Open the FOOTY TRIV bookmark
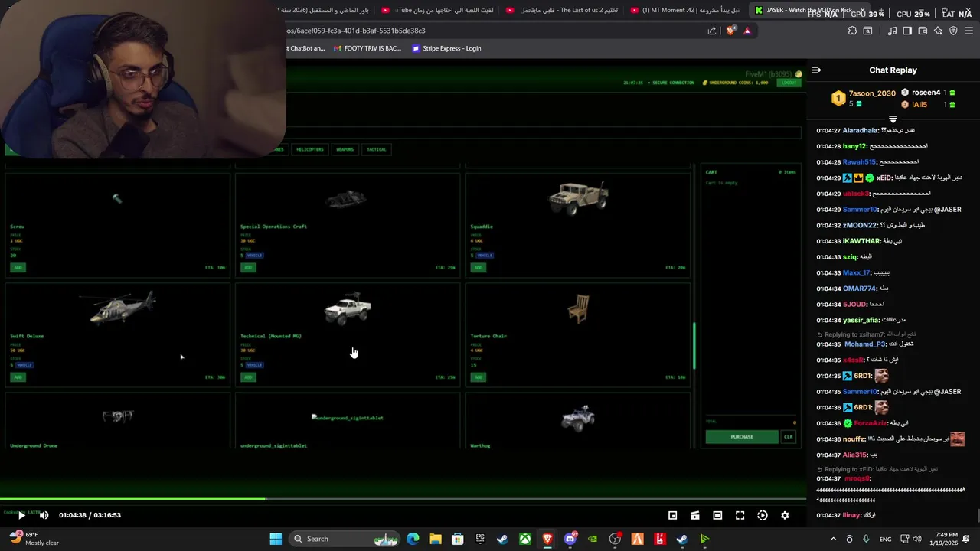Screen dimensions: 980x551 [366, 48]
